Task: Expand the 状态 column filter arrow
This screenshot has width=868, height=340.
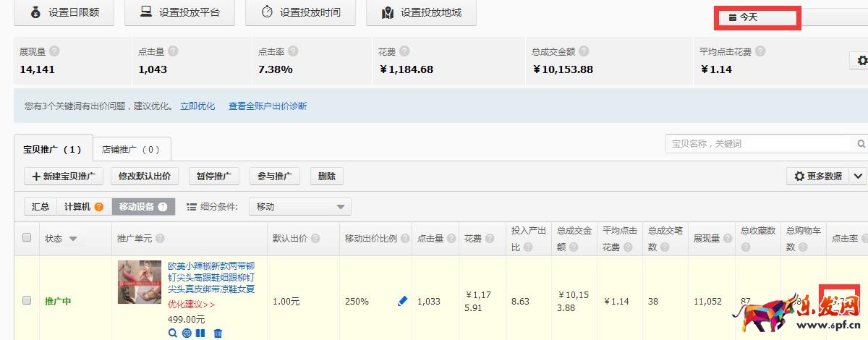Action: [73, 239]
